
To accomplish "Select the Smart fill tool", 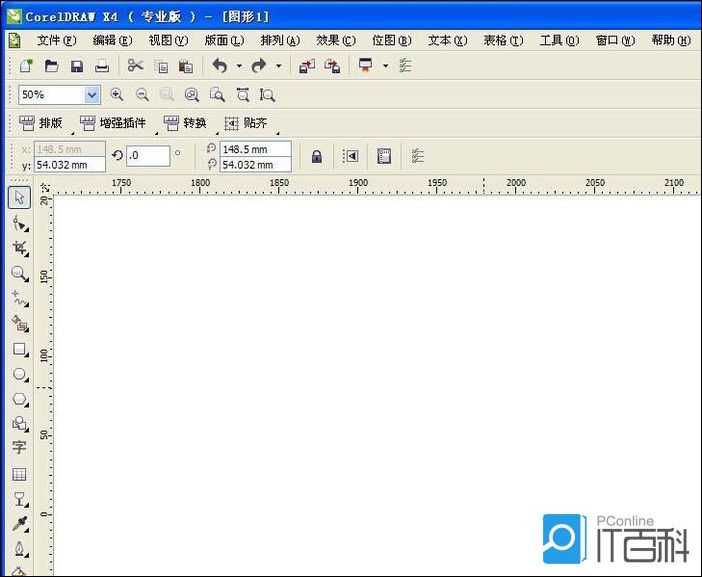I will click(19, 323).
